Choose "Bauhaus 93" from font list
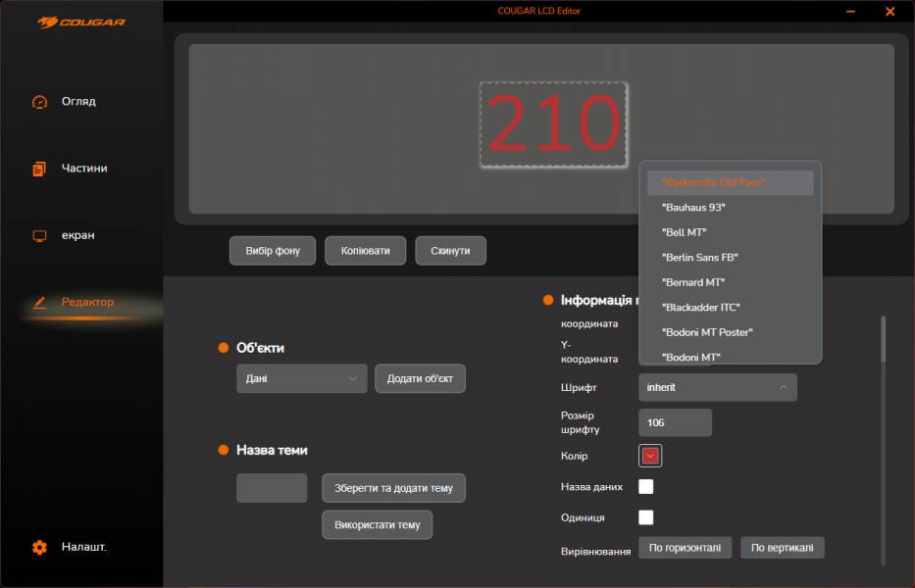 click(x=694, y=208)
